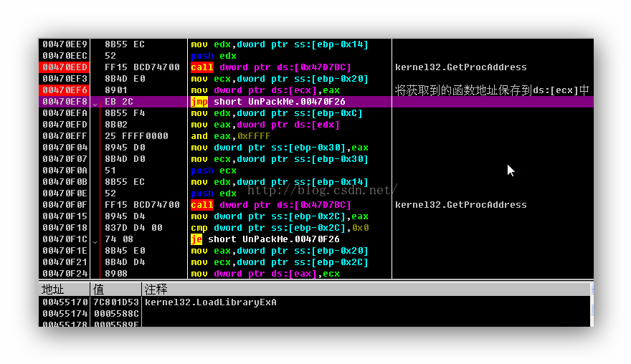Select mov dword ptr ds:[ecx],eax instruction
The height and width of the screenshot is (364, 631).
[265, 90]
